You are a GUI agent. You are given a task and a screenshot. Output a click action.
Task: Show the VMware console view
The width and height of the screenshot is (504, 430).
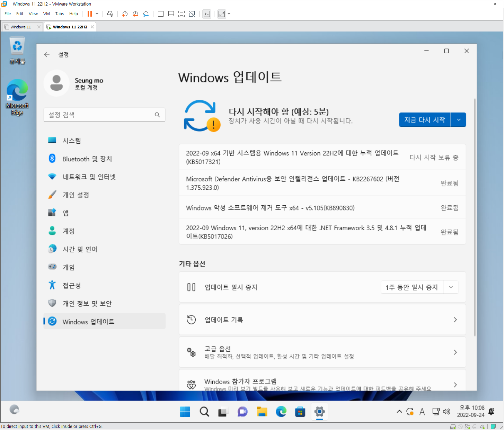click(207, 14)
